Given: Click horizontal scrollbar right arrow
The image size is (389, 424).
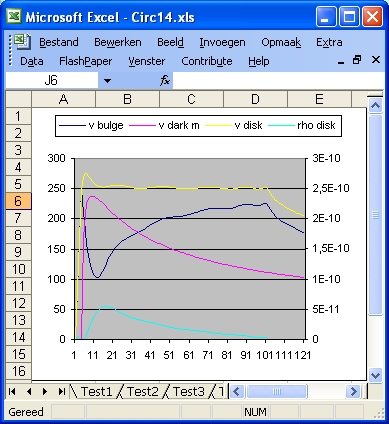Looking at the screenshot, I should coord(353,391).
